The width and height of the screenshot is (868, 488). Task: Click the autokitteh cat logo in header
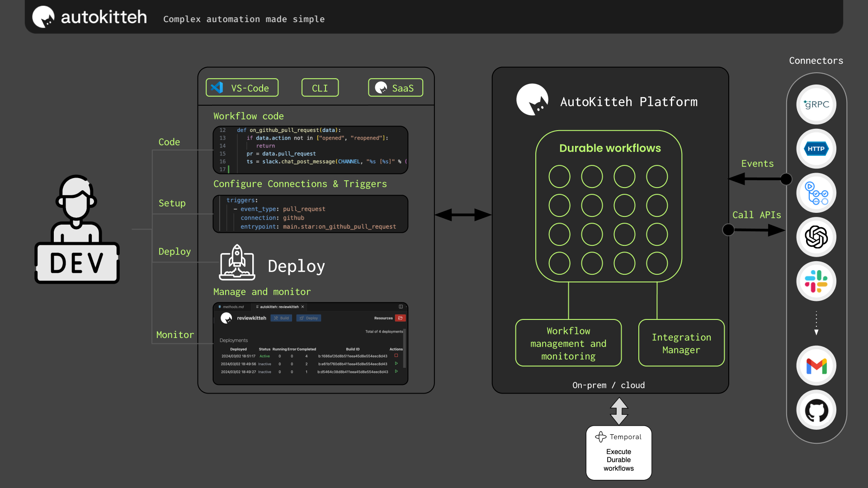click(43, 17)
